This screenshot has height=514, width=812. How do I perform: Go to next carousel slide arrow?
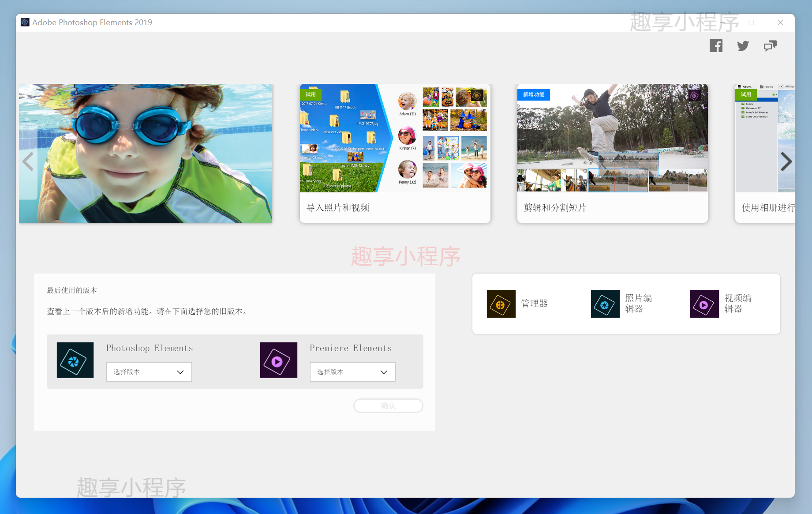click(x=786, y=161)
